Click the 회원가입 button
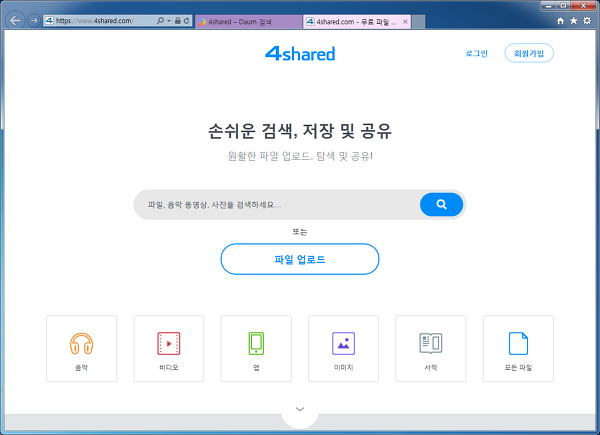600x435 pixels. 529,53
